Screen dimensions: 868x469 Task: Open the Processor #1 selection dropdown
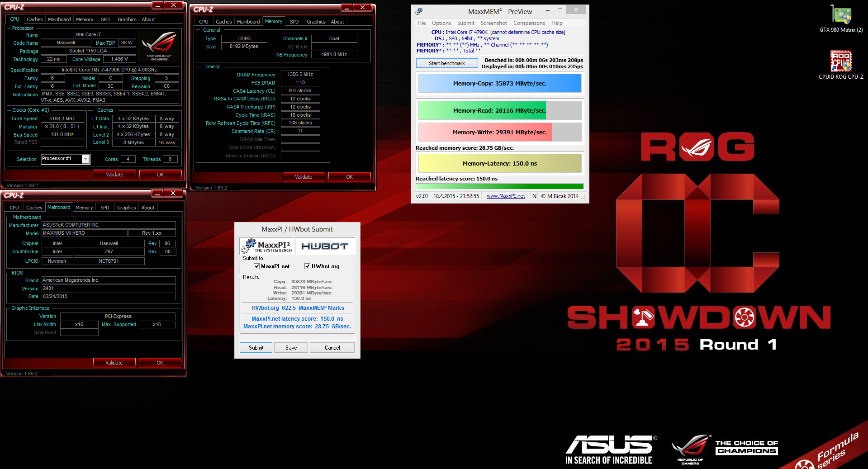85,159
